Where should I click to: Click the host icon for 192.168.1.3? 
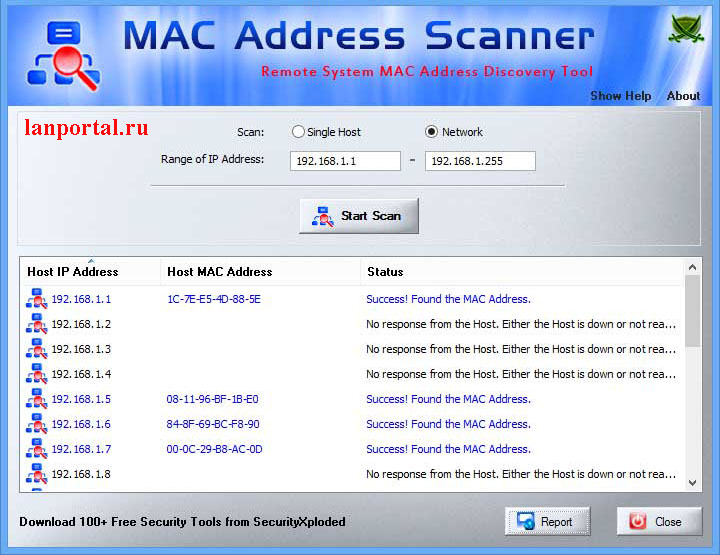point(37,349)
